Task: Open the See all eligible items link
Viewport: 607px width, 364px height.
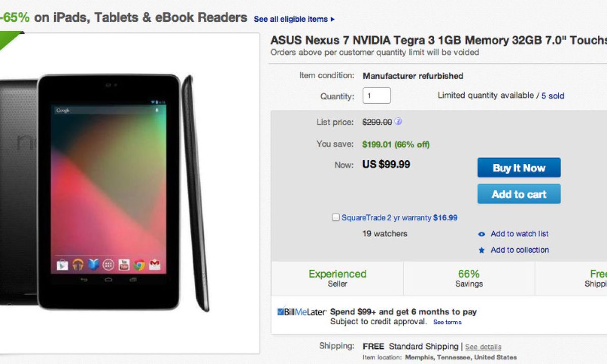Action: tap(294, 19)
